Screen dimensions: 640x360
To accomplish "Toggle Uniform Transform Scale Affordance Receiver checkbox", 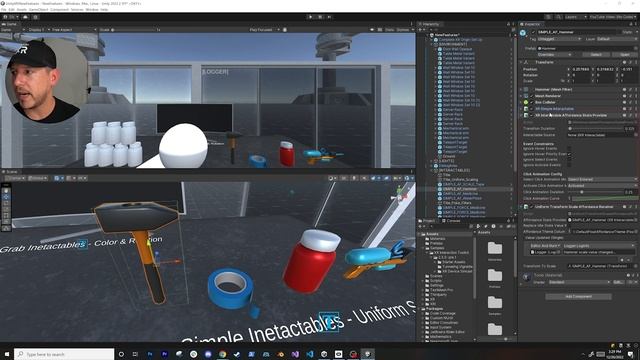I will coord(531,207).
